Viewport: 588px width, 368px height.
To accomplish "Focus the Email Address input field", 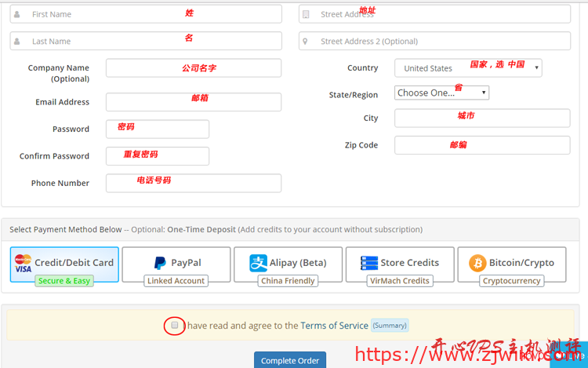I will pyautogui.click(x=193, y=102).
